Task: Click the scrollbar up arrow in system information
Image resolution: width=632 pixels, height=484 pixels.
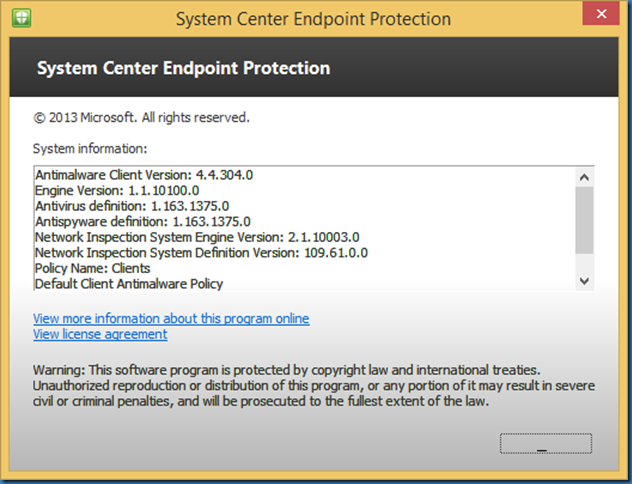Action: tap(584, 176)
